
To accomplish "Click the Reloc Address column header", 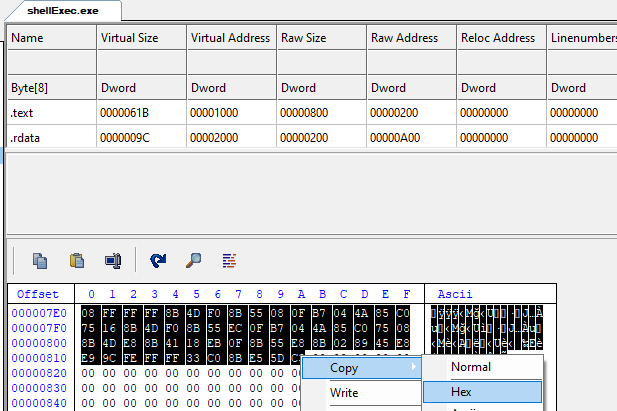I will [x=501, y=38].
